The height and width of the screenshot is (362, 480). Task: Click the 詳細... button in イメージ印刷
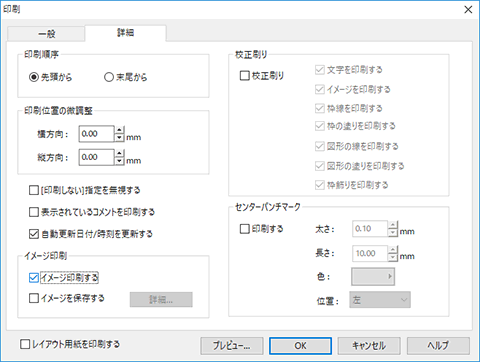161,300
